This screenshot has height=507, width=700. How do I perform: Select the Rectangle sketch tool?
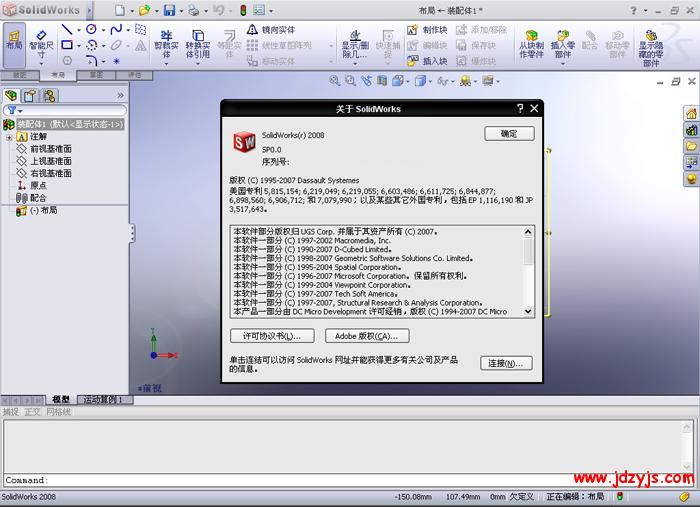pos(67,45)
